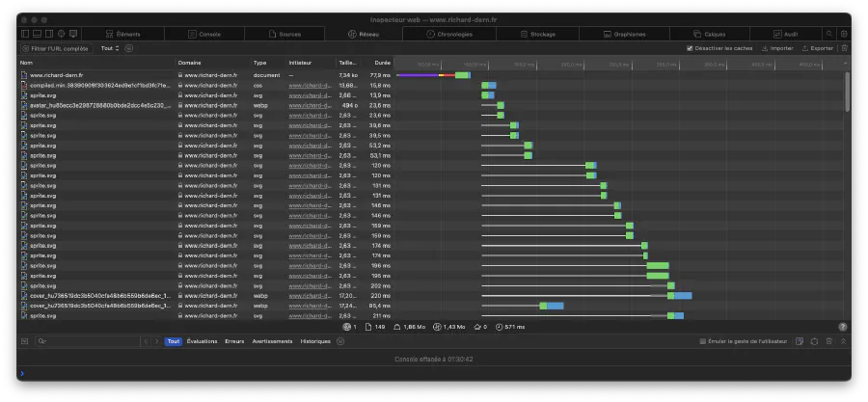Viewport: 868px width, 402px height.
Task: Collapse the console drawer chevron
Action: click(844, 341)
